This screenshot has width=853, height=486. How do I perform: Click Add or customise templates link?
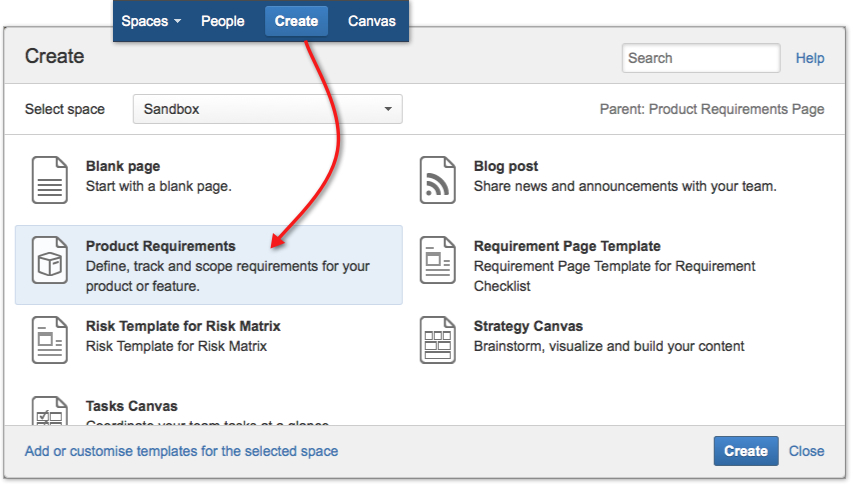coord(181,451)
